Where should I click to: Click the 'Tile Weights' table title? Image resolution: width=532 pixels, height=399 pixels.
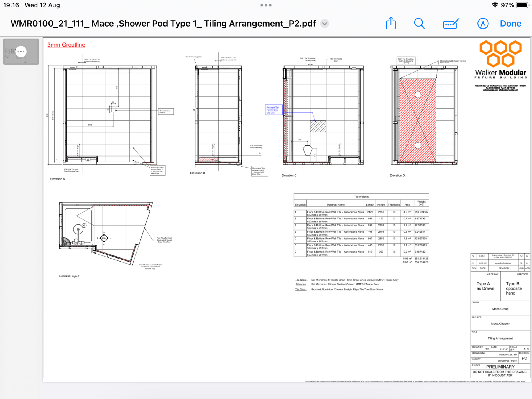point(361,197)
